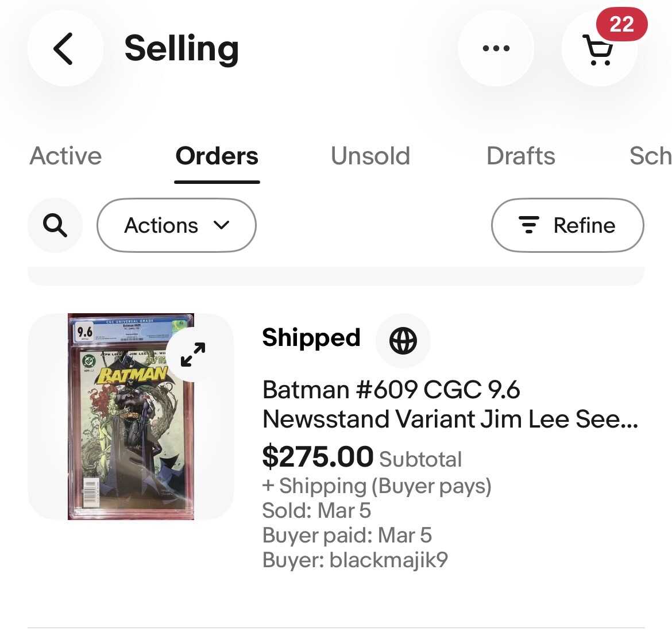Open the three-dot more options menu

pyautogui.click(x=496, y=49)
